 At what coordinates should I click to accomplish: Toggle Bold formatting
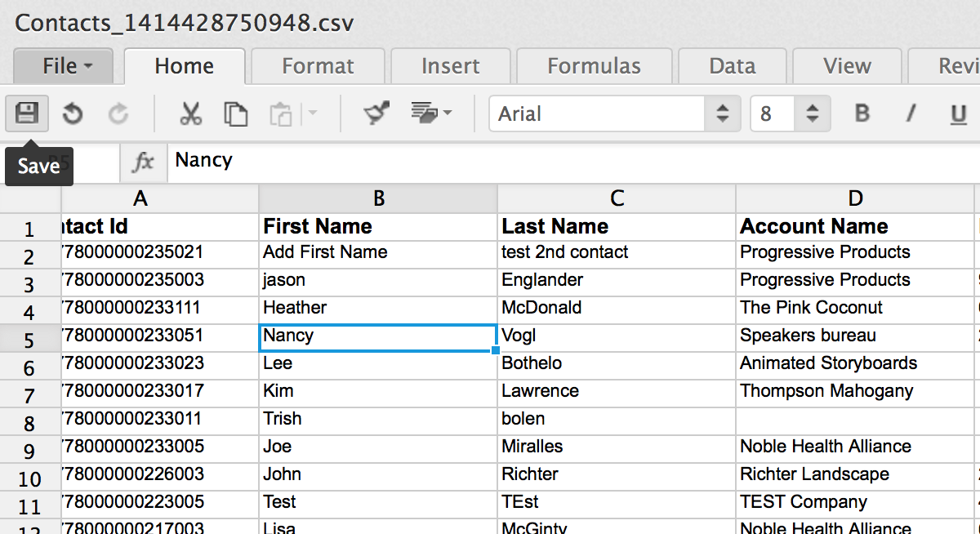[x=862, y=113]
